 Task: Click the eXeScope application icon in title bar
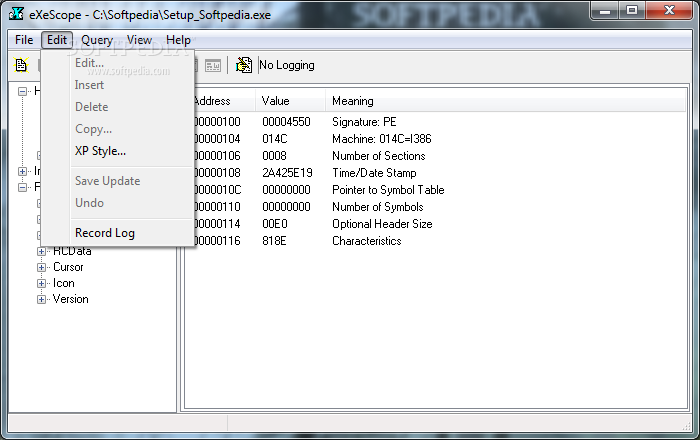[x=16, y=14]
